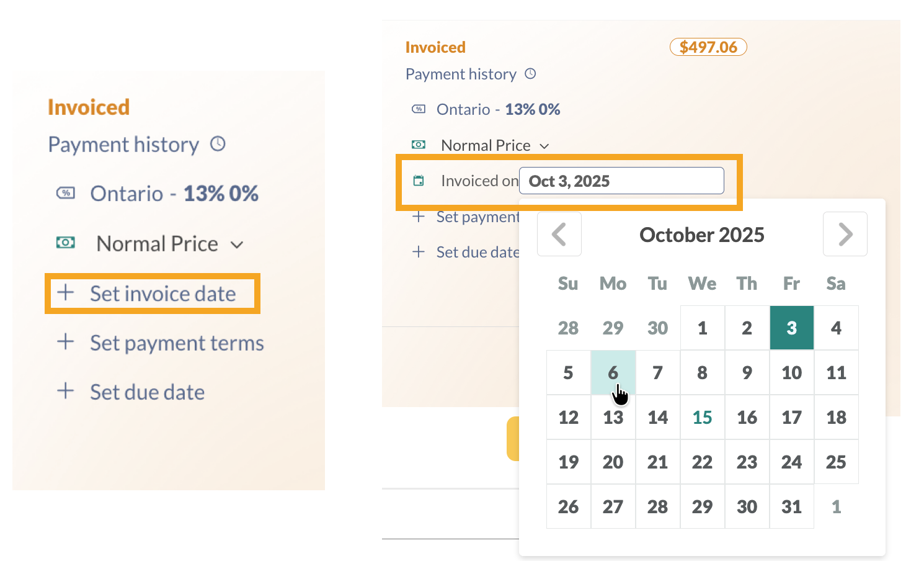
Task: Select October 31 in the calendar
Action: point(791,506)
